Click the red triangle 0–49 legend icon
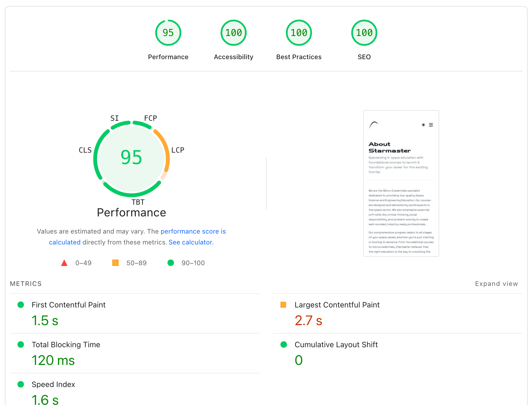532x405 pixels. (64, 263)
